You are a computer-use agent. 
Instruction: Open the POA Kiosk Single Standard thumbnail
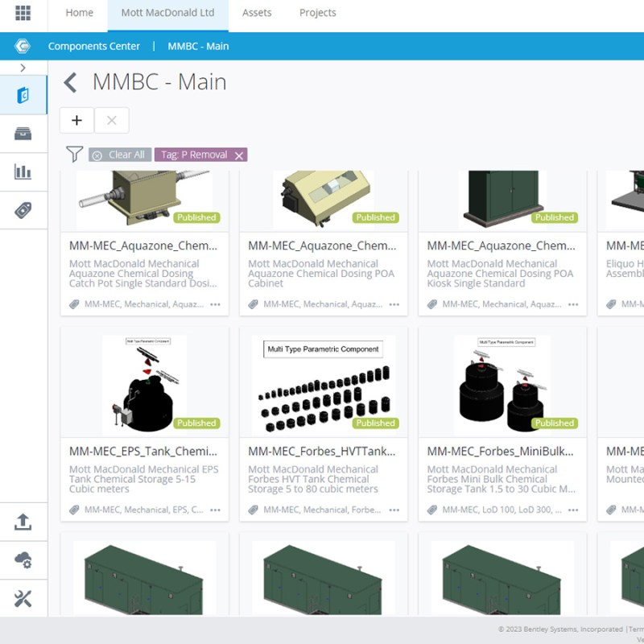click(502, 199)
